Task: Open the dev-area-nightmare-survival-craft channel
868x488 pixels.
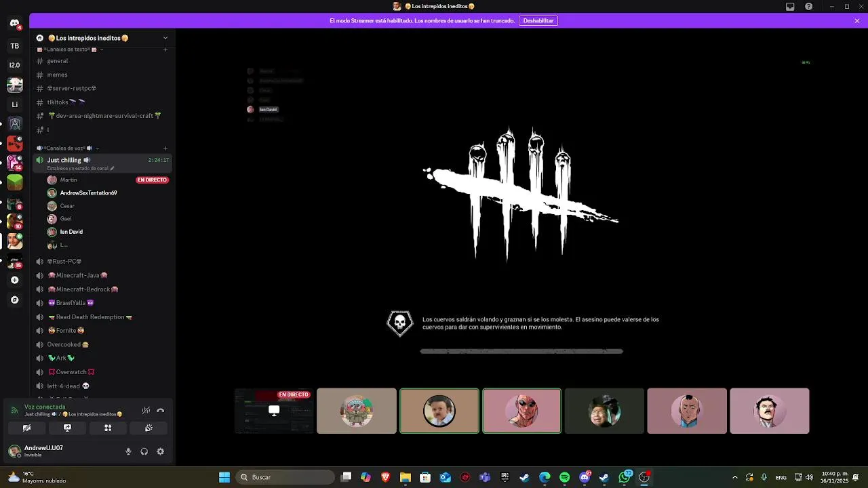Action: point(103,116)
